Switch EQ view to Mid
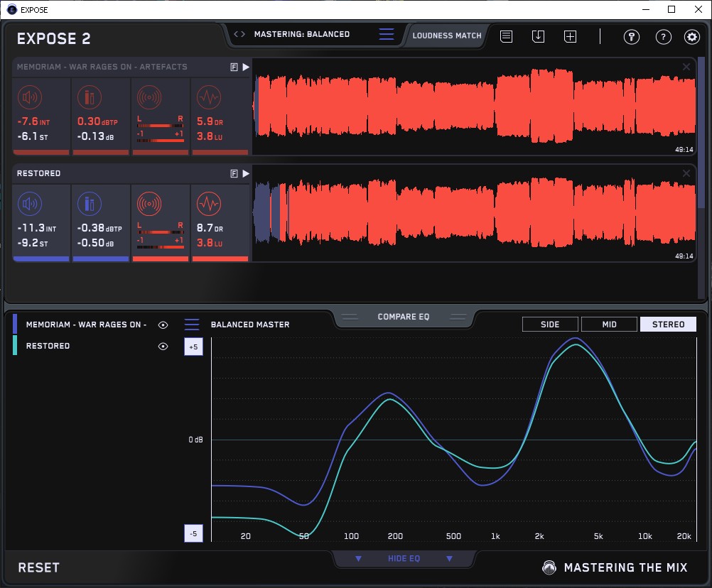Screen dimensions: 712x588 pos(609,325)
